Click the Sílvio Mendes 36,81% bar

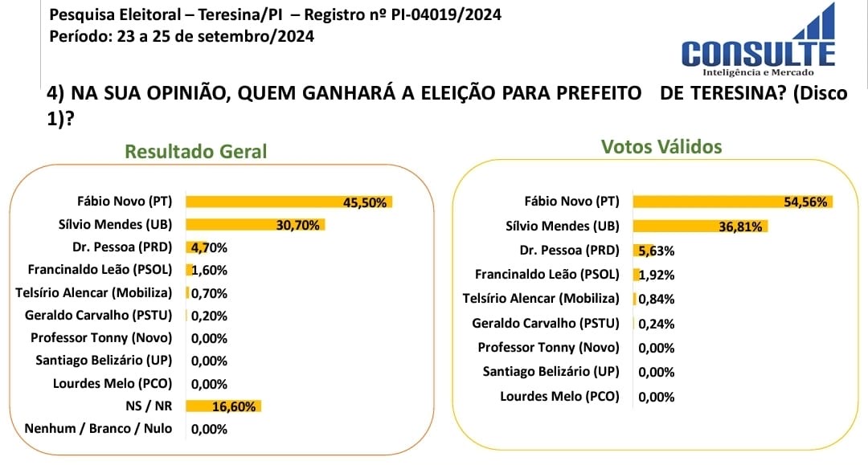click(700, 226)
